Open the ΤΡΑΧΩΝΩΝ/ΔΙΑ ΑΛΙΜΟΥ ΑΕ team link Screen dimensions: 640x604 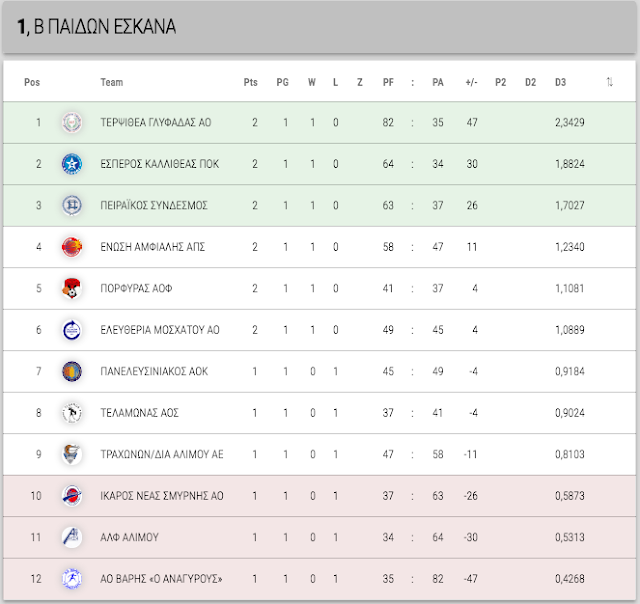[162, 454]
